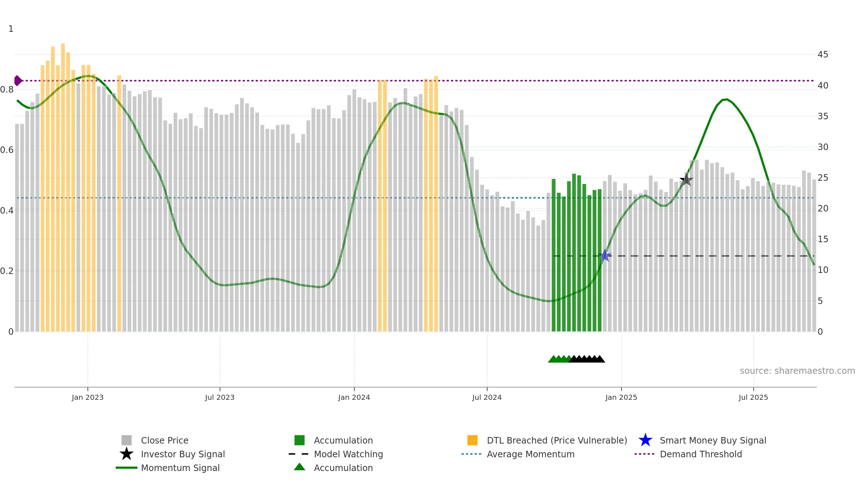This screenshot has height=488, width=868.
Task: Click the Jul 2024 axis label
Action: coord(487,397)
